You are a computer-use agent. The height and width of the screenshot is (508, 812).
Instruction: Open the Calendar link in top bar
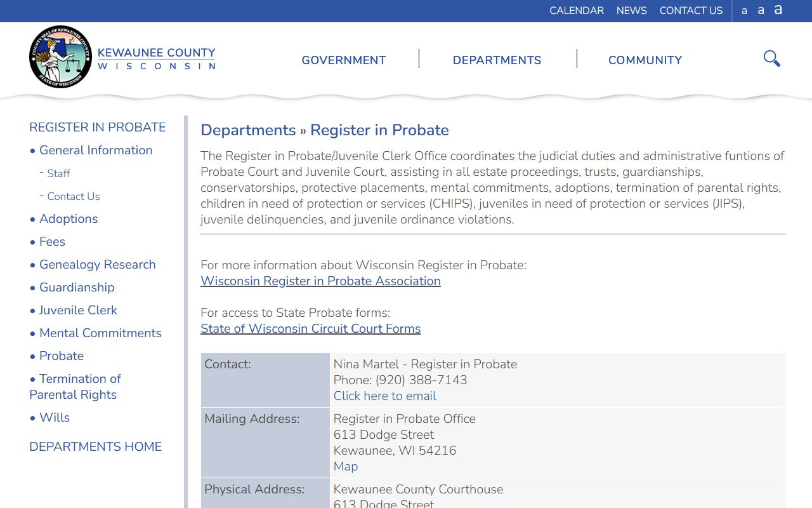[577, 11]
